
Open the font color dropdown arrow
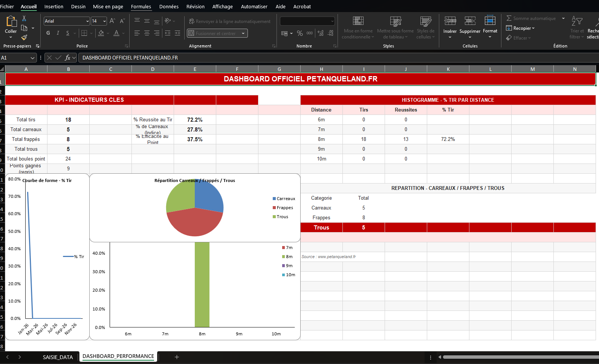tap(124, 33)
